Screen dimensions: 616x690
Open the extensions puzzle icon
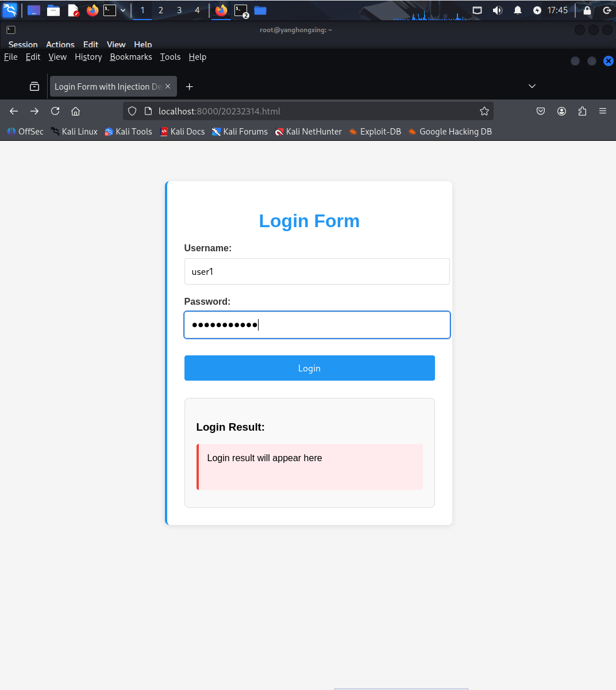(582, 111)
